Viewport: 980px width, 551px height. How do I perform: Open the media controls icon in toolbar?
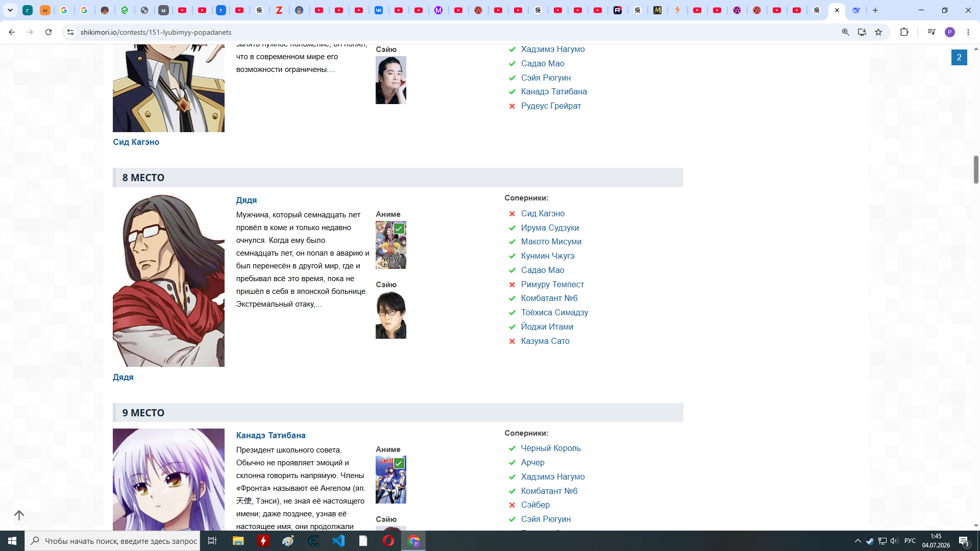(x=932, y=32)
